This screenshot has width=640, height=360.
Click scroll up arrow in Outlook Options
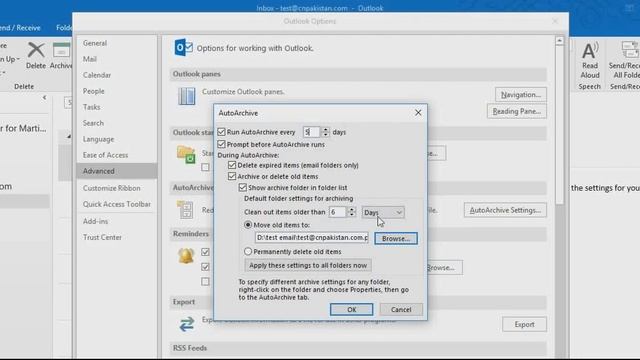560,41
